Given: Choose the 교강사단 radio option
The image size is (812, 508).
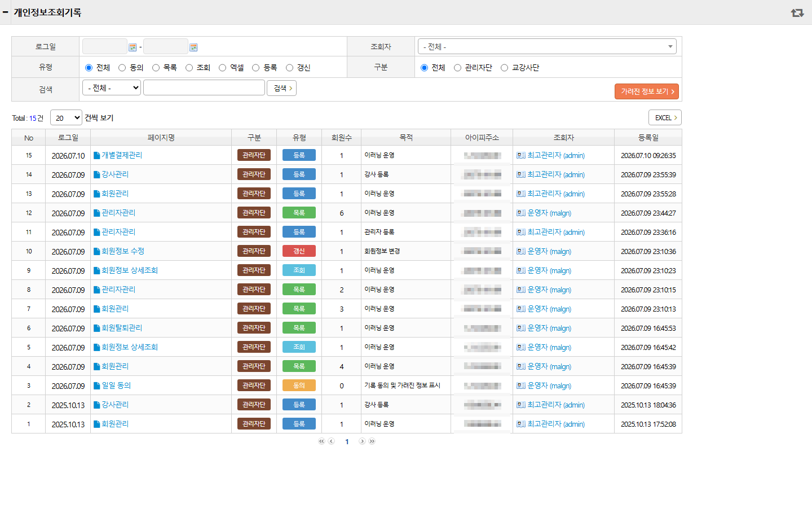Looking at the screenshot, I should (x=504, y=68).
